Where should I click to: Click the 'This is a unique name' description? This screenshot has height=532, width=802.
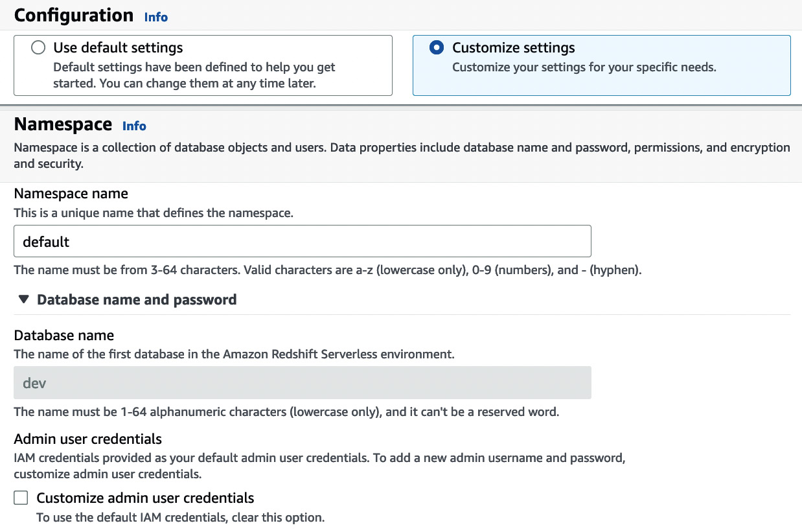[x=154, y=213]
